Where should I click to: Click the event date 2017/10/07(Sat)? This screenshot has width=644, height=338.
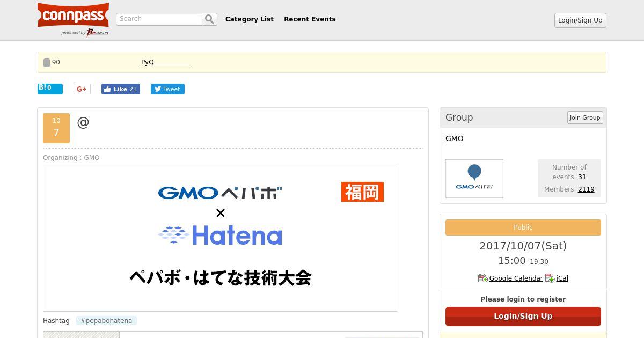click(523, 246)
